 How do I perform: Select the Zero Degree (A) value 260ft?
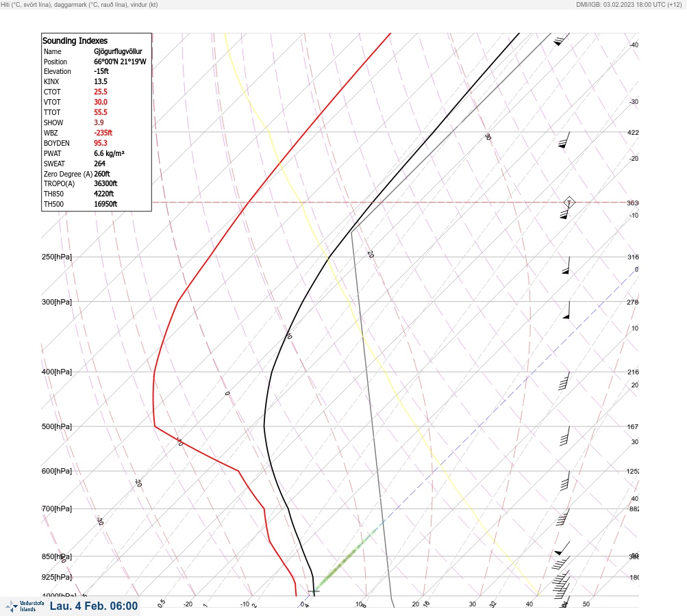pyautogui.click(x=101, y=174)
